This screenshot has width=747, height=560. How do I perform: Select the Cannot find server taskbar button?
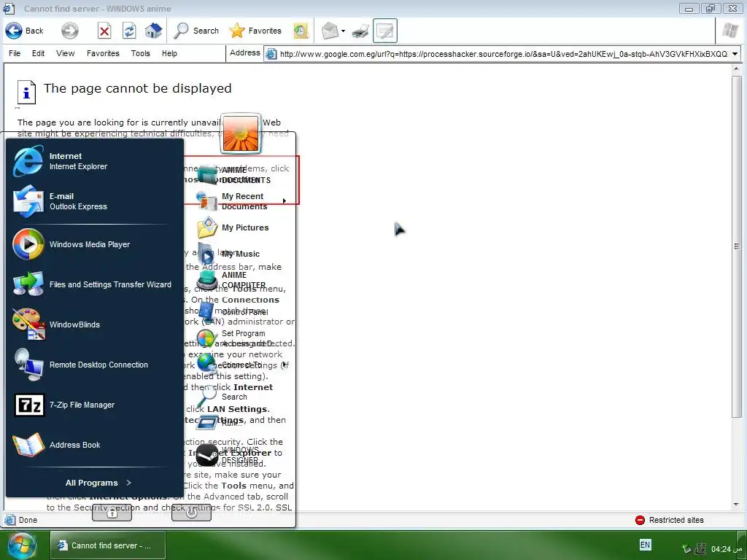click(108, 545)
